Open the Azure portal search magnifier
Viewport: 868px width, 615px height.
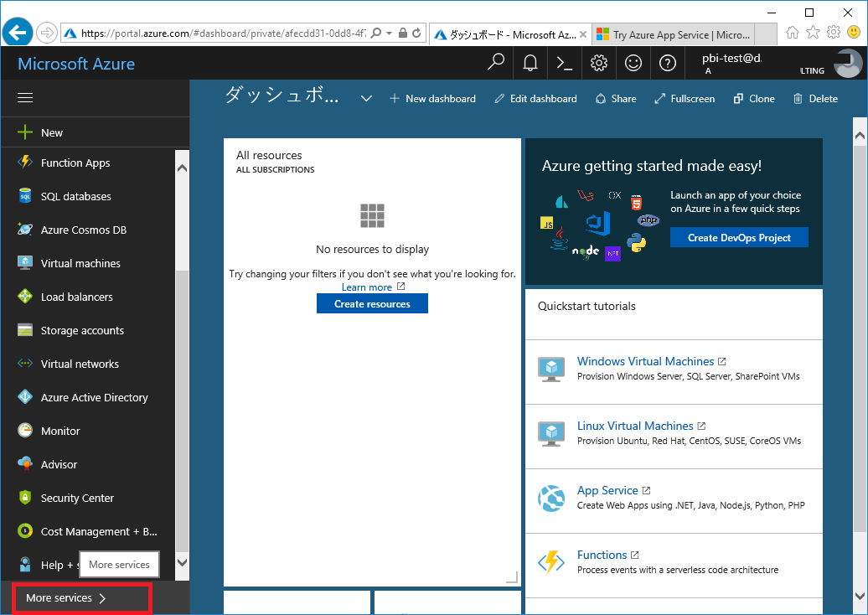495,63
